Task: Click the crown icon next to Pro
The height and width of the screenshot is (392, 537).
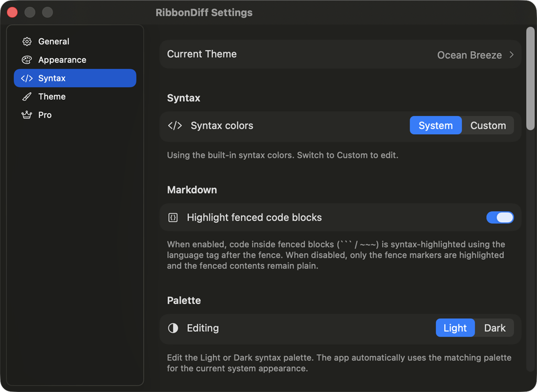Action: pos(27,115)
